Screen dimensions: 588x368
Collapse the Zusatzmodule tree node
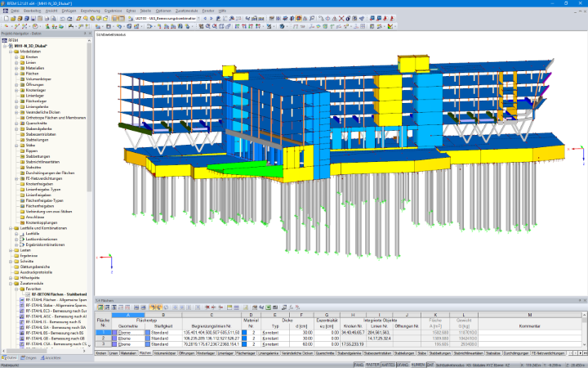tap(11, 283)
